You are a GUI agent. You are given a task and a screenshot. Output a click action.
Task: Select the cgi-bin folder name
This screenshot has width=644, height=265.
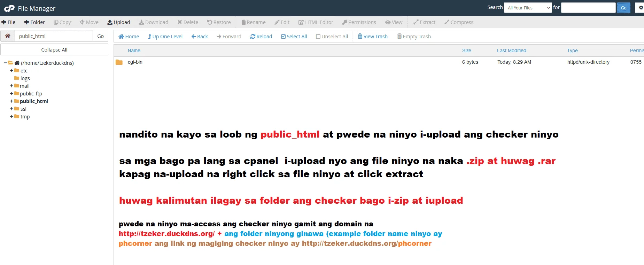[135, 62]
